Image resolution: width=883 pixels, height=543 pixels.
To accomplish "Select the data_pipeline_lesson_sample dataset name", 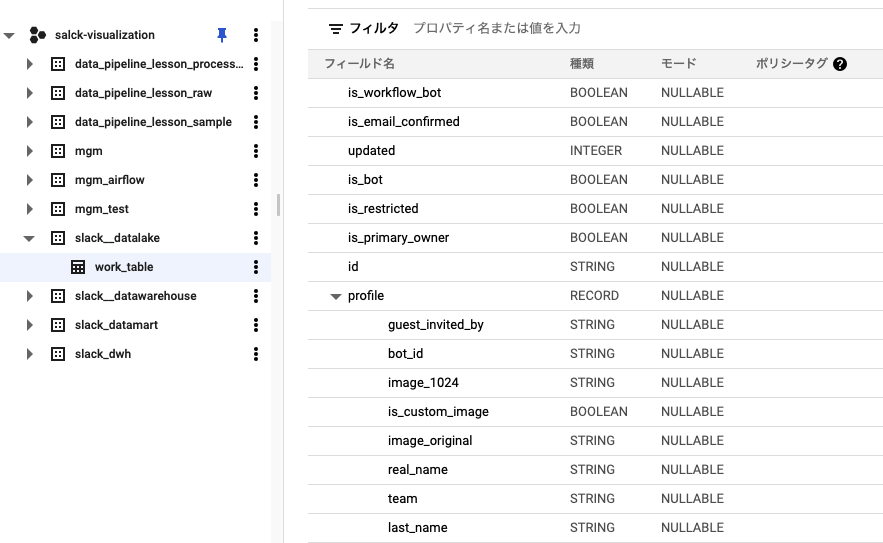I will pos(153,122).
